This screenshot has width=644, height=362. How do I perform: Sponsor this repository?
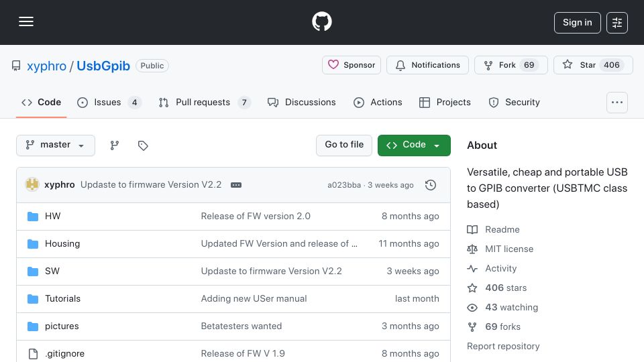(351, 65)
